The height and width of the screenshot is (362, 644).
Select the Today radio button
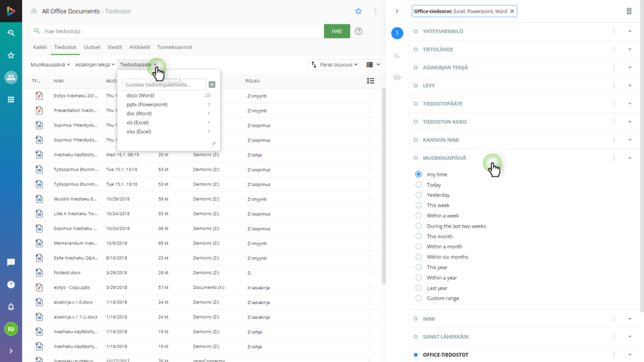coord(418,185)
